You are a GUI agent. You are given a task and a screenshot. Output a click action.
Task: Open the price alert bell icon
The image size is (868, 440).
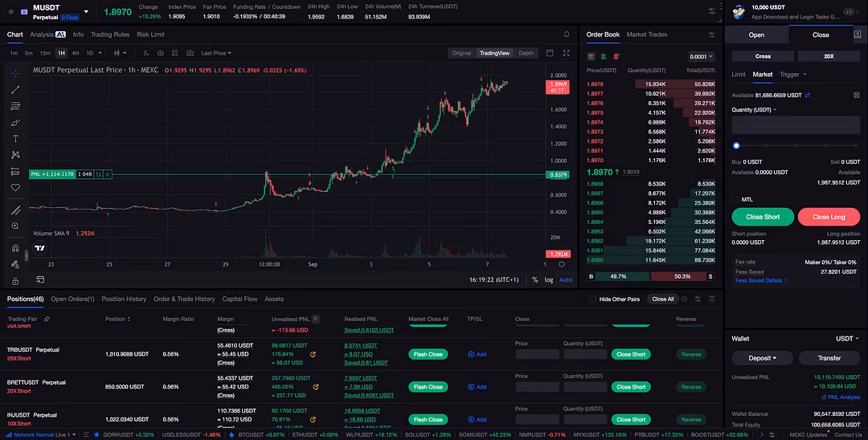click(567, 35)
